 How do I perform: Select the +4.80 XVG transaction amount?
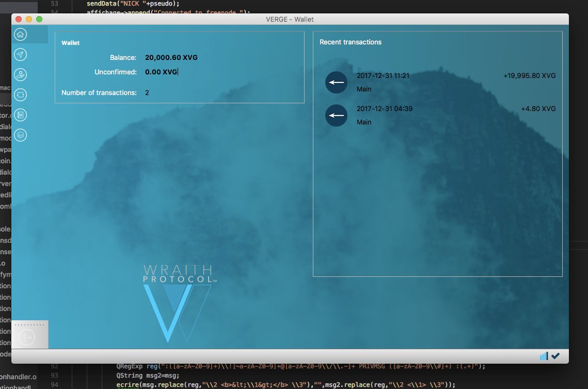point(538,109)
